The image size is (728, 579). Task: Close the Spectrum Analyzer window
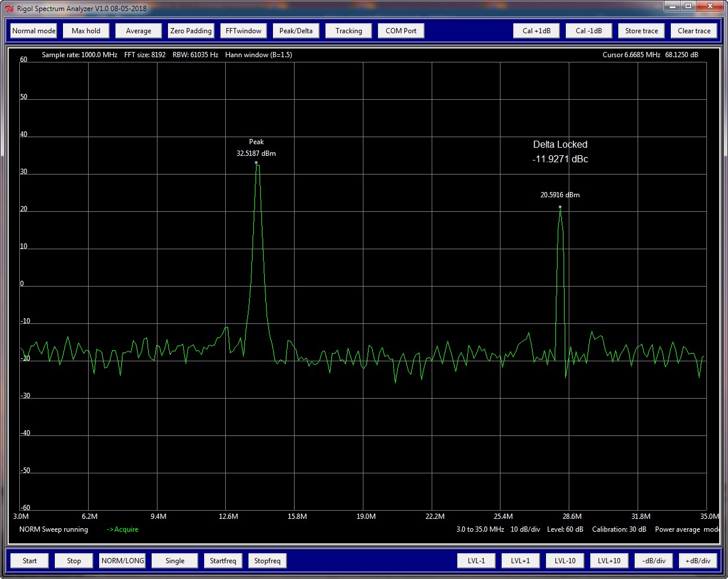(710, 6)
